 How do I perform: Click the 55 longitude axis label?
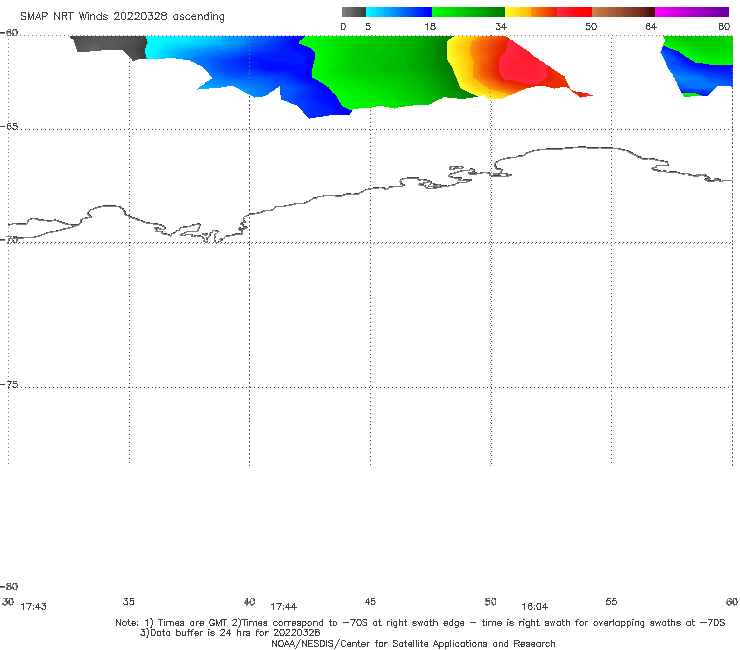(611, 601)
